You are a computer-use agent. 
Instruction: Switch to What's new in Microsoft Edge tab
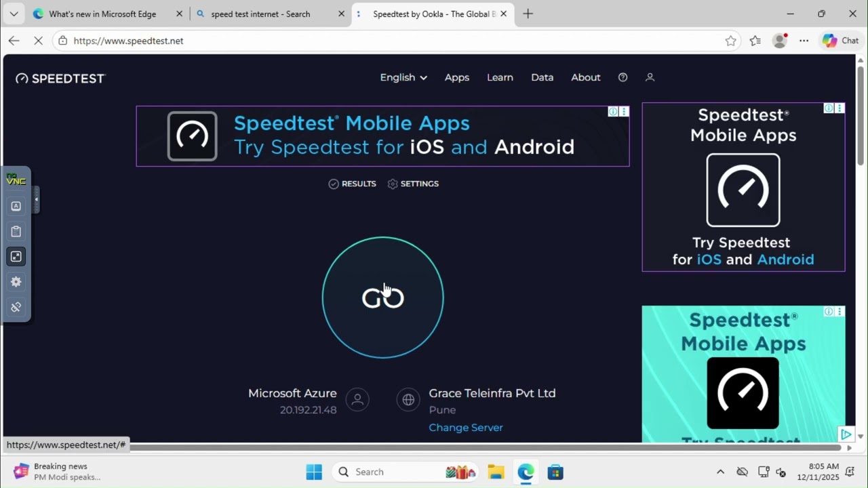coord(102,14)
